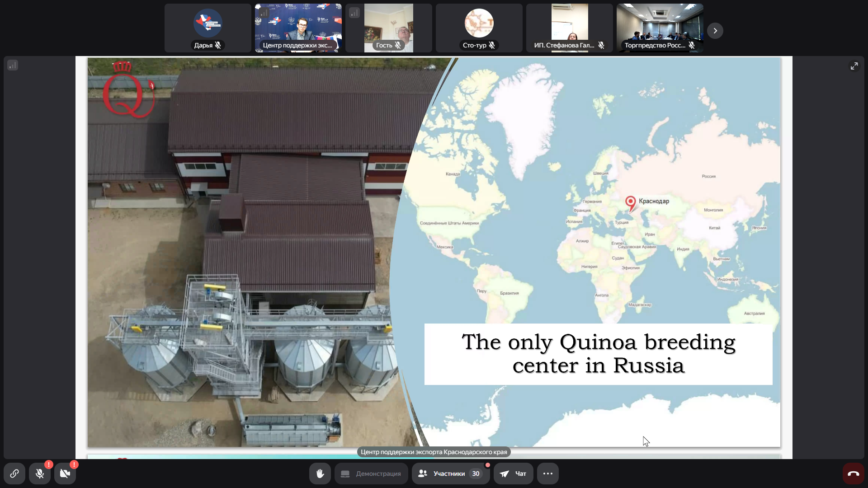Show next participants with the right chevron
Viewport: 868px width, 488px height.
point(715,31)
